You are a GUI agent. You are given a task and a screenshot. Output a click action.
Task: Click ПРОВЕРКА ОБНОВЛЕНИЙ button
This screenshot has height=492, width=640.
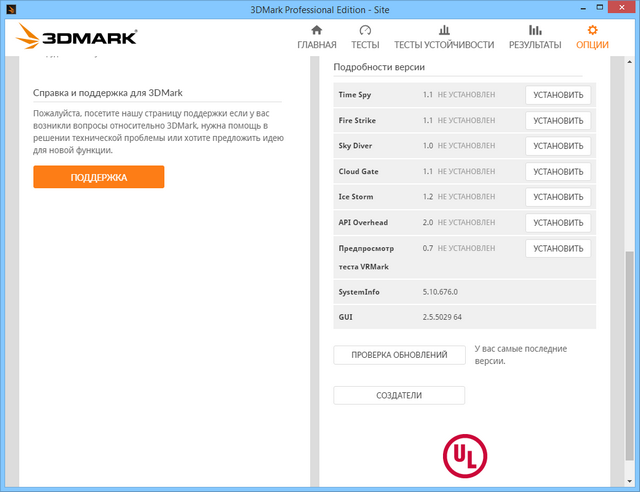399,355
